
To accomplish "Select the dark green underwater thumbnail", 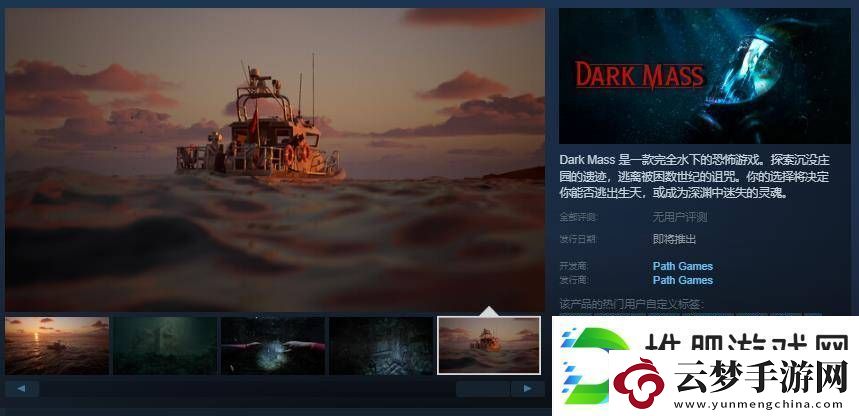I will [x=165, y=346].
